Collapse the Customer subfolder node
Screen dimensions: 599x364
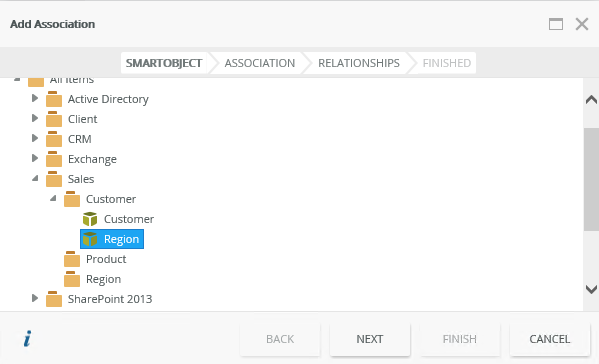[53, 198]
